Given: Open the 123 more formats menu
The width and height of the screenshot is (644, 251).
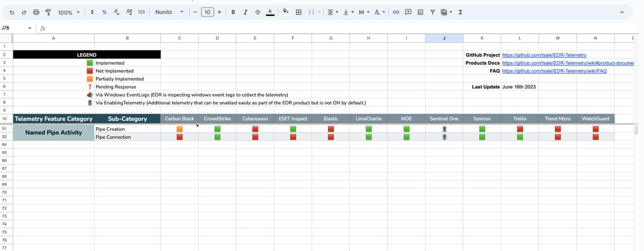Looking at the screenshot, I should (x=141, y=12).
